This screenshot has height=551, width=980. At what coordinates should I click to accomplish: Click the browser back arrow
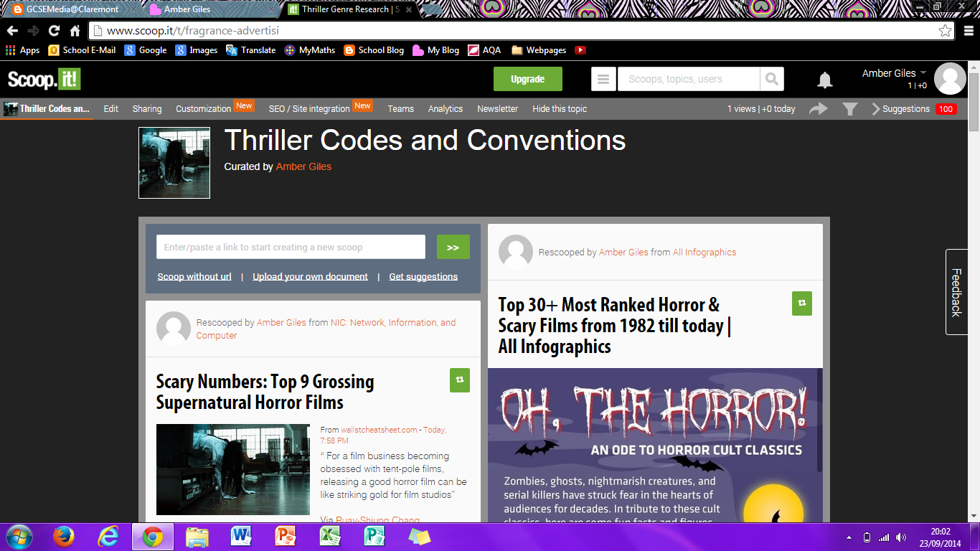point(12,31)
